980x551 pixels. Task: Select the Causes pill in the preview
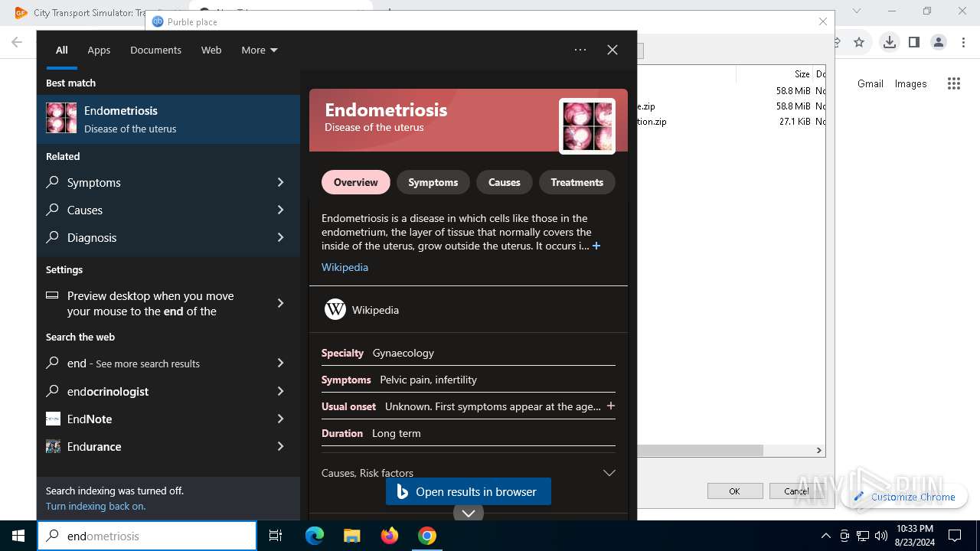point(505,182)
